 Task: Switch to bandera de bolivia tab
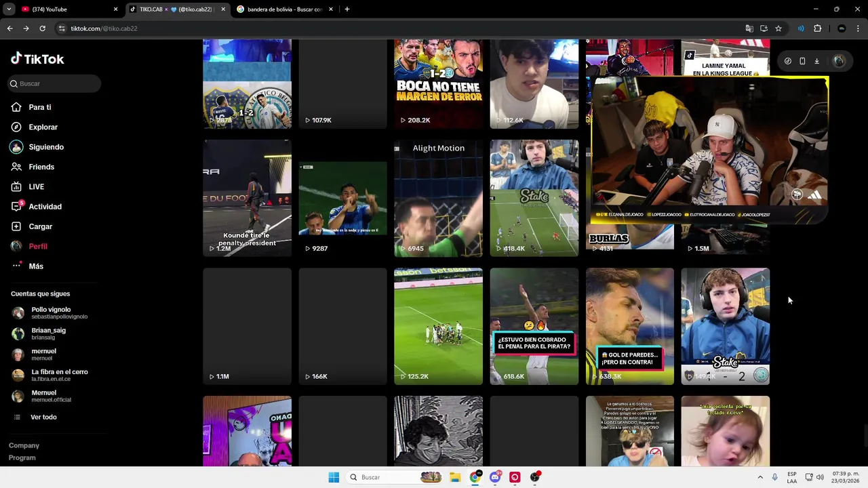point(285,9)
